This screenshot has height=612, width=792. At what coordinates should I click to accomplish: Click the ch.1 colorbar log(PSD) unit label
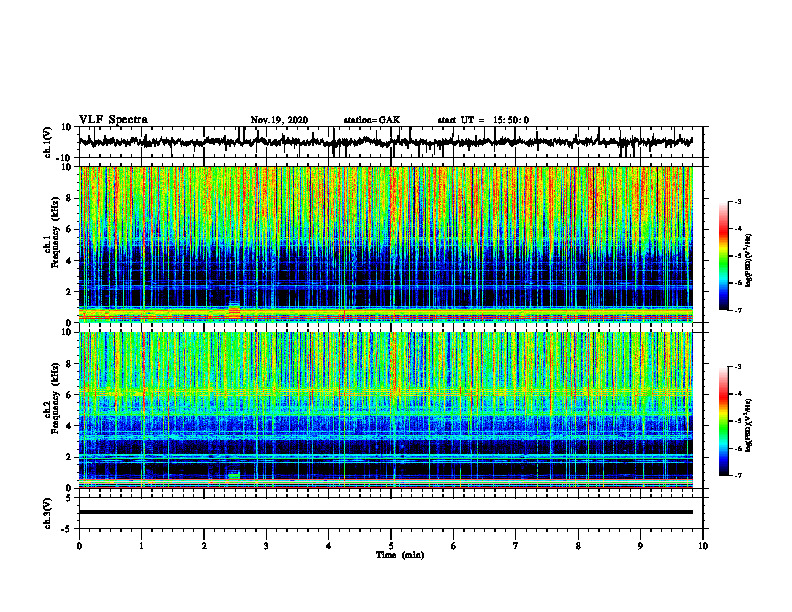point(749,260)
